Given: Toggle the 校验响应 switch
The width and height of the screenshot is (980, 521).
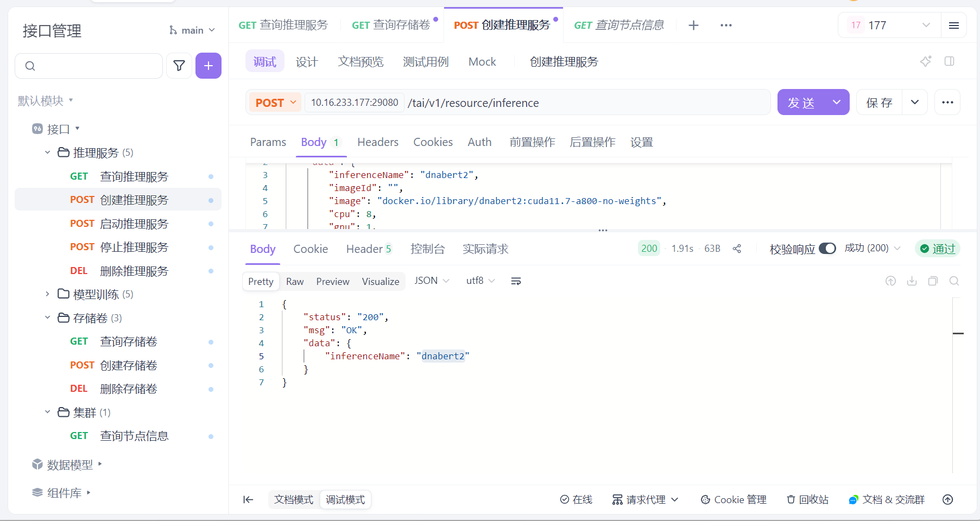Looking at the screenshot, I should point(827,249).
